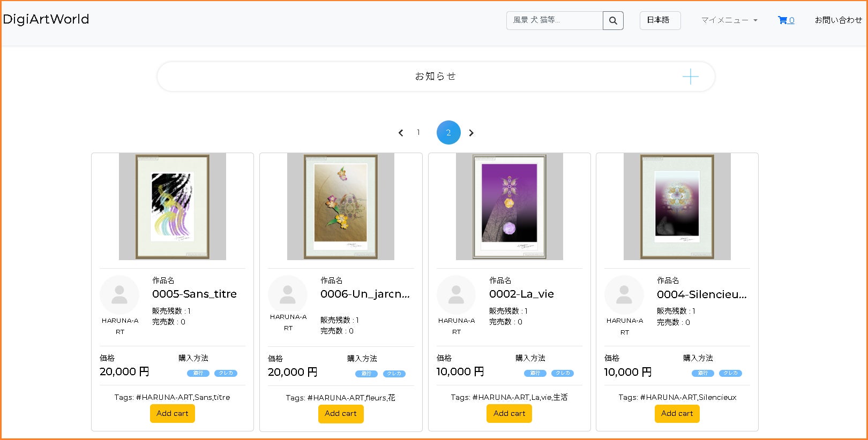Click the magnifying glass search icon
868x440 pixels.
(613, 21)
